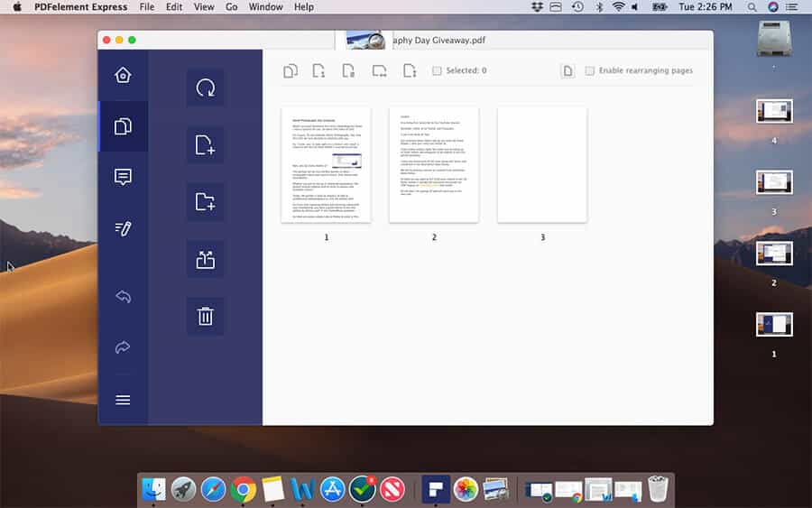812x508 pixels.
Task: Open the Edit menu
Action: [x=174, y=6]
